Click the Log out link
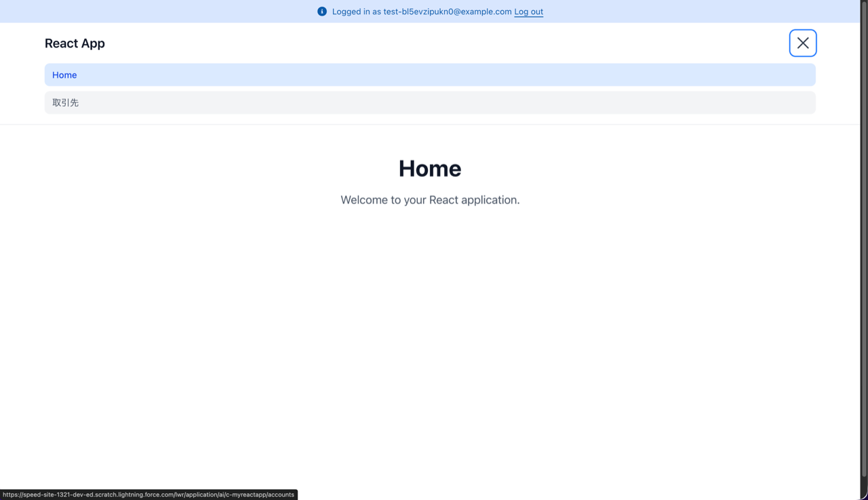The width and height of the screenshot is (868, 500). pos(528,12)
